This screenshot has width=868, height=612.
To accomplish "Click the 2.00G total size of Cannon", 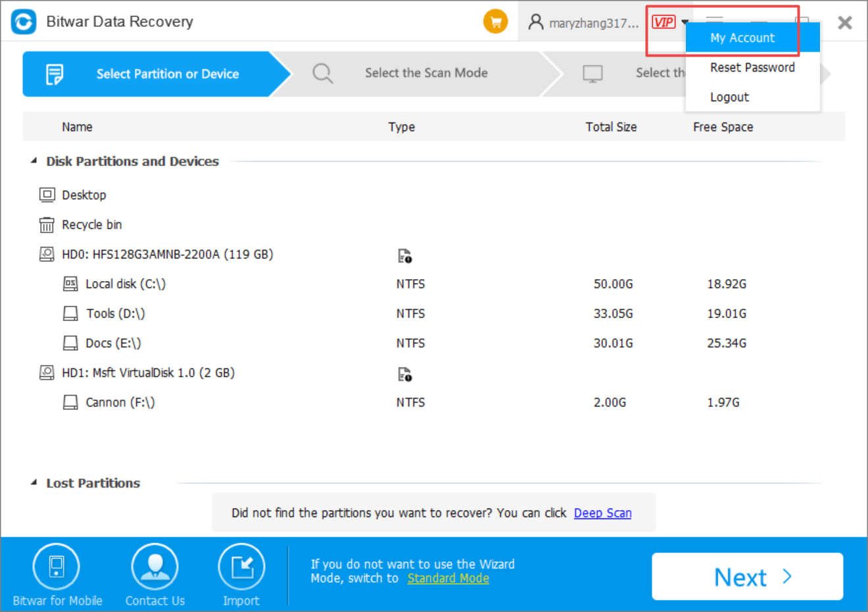I will [610, 402].
